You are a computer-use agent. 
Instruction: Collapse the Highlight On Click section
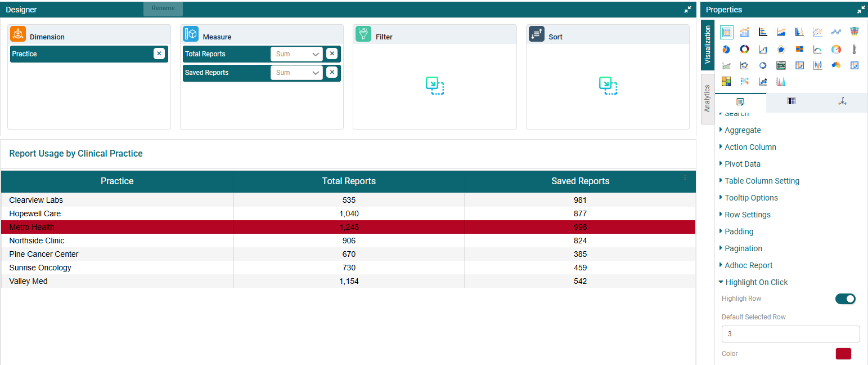pos(756,282)
